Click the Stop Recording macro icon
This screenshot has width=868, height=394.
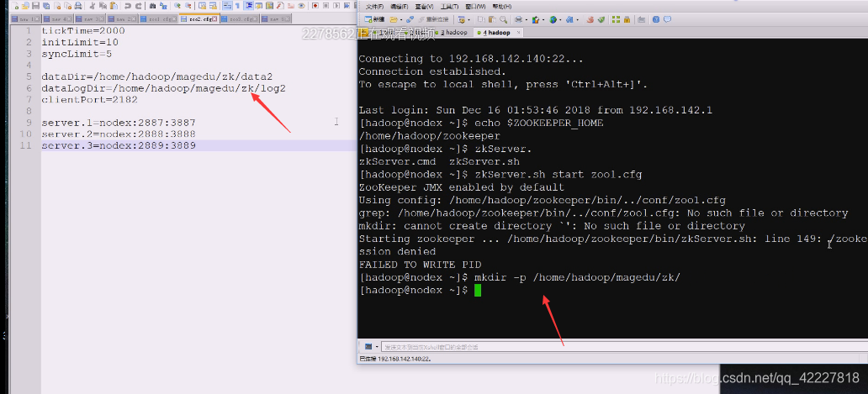326,6
